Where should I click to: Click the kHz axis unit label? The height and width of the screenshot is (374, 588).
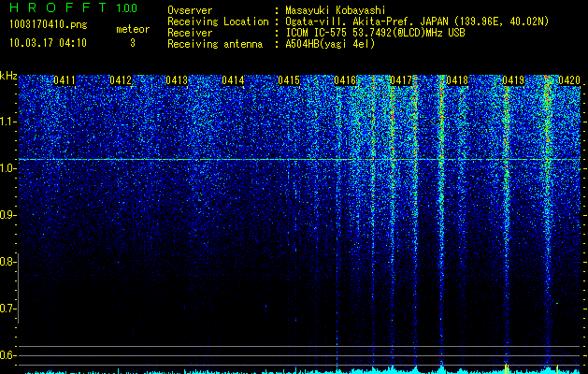[x=8, y=76]
